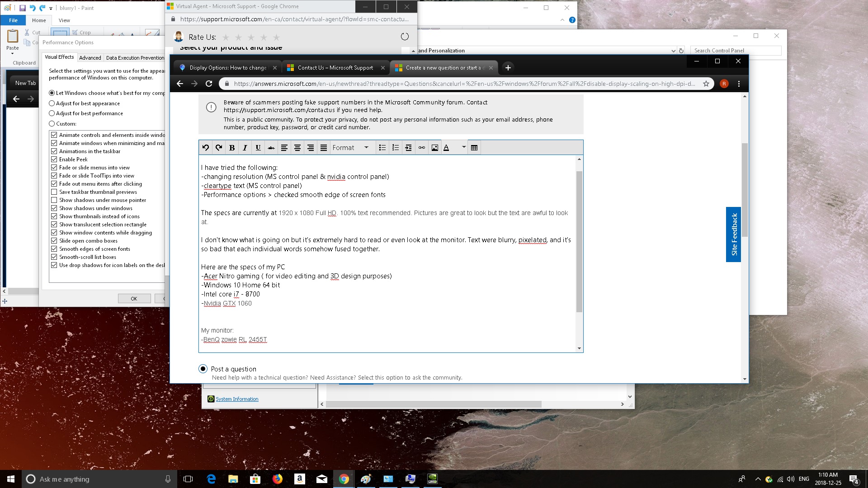
Task: Show hidden system tray icons
Action: (758, 479)
